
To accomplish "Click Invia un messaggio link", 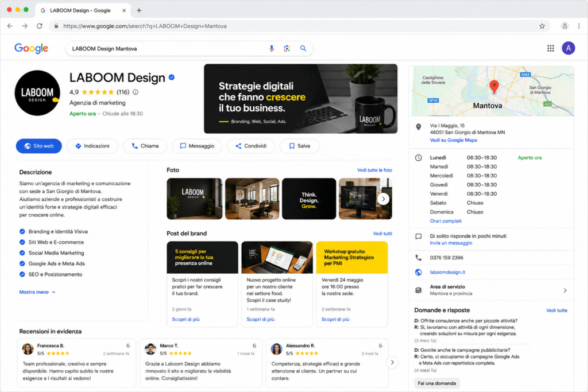I will 451,243.
